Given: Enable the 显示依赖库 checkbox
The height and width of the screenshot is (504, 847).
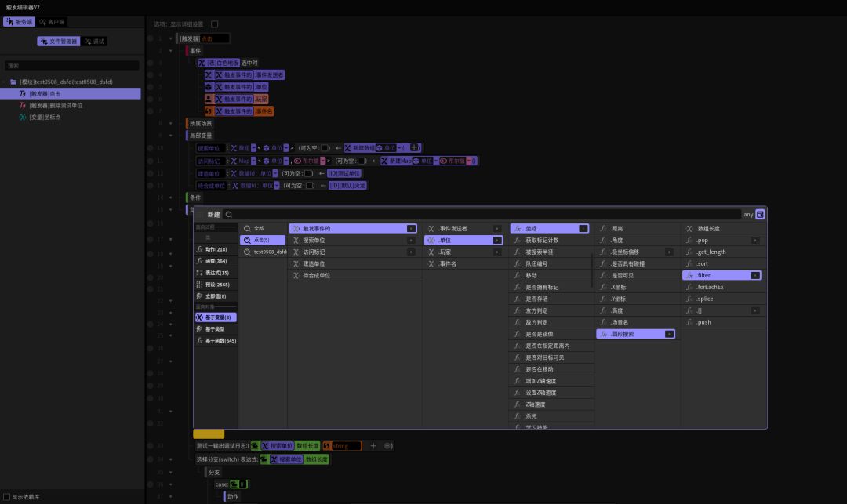Looking at the screenshot, I should click(6, 496).
